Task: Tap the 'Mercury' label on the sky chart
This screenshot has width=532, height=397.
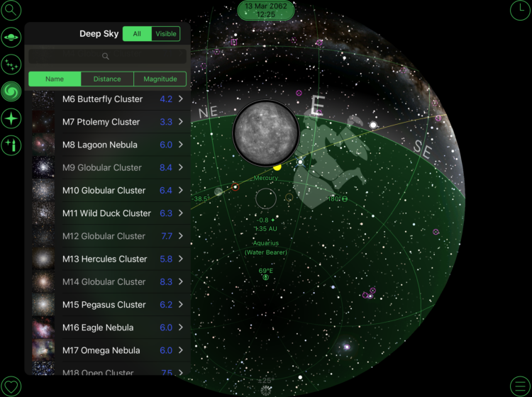Action: coord(266,178)
